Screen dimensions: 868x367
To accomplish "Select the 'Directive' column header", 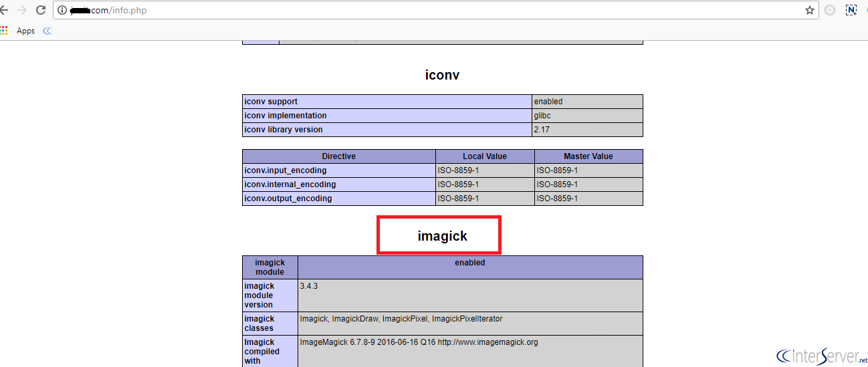I will [x=339, y=156].
